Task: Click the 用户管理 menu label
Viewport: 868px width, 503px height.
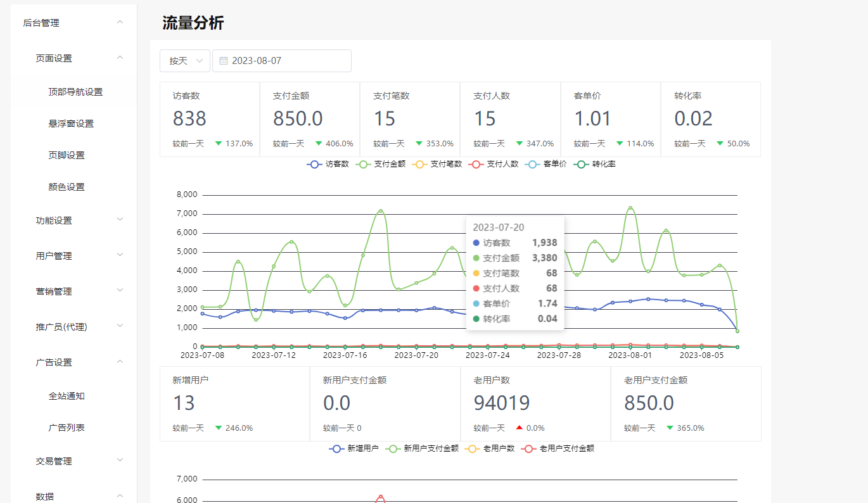Action: 54,256
